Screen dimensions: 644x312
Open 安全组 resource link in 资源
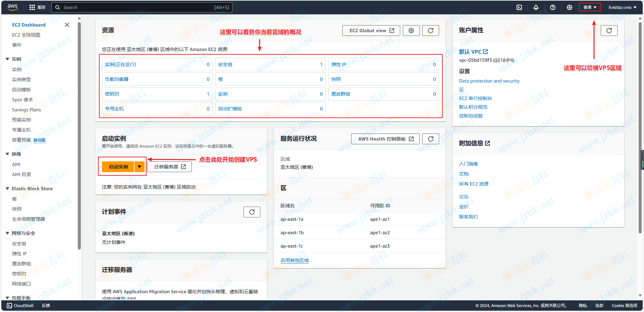pyautogui.click(x=225, y=64)
